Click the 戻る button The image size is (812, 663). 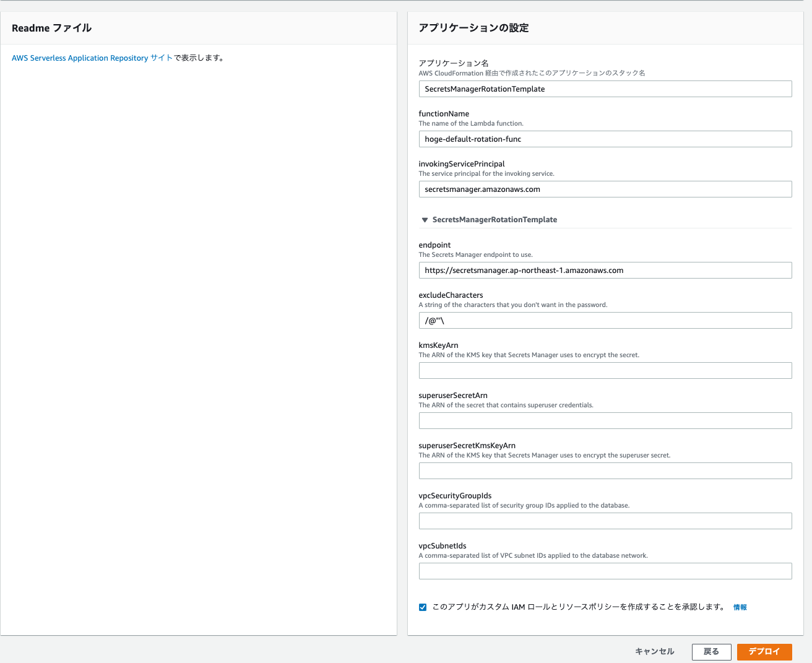point(712,652)
